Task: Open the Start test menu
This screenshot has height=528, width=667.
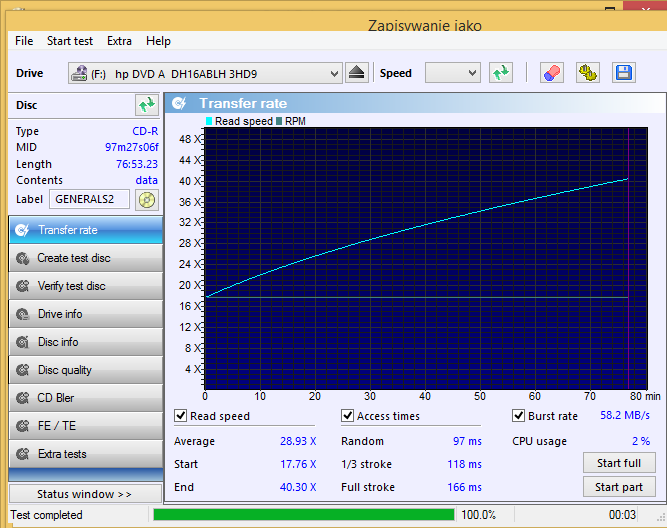Action: (70, 41)
